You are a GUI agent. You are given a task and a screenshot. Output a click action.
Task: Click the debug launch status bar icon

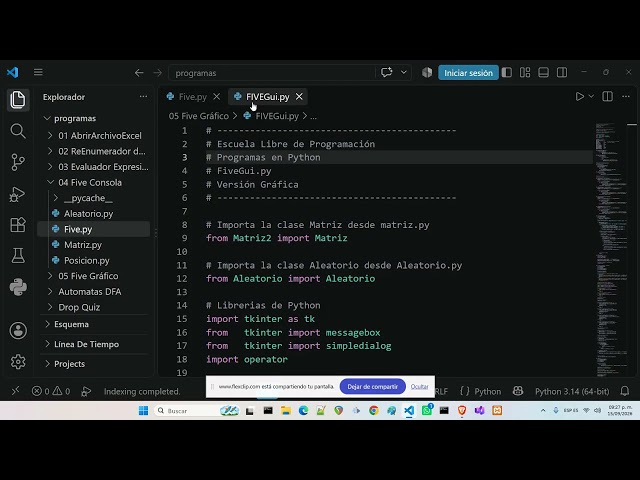click(x=86, y=391)
